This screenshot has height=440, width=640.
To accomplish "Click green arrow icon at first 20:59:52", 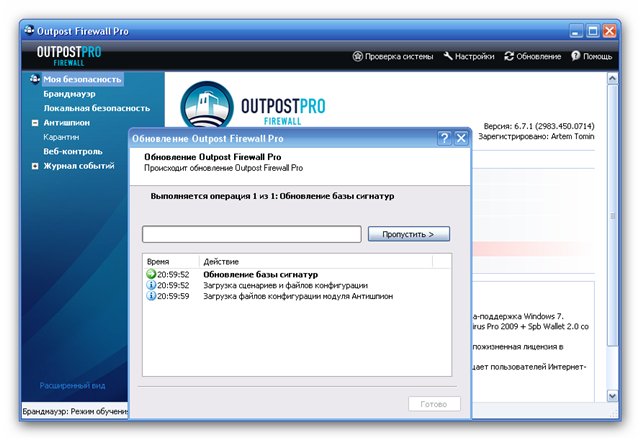I will (151, 274).
